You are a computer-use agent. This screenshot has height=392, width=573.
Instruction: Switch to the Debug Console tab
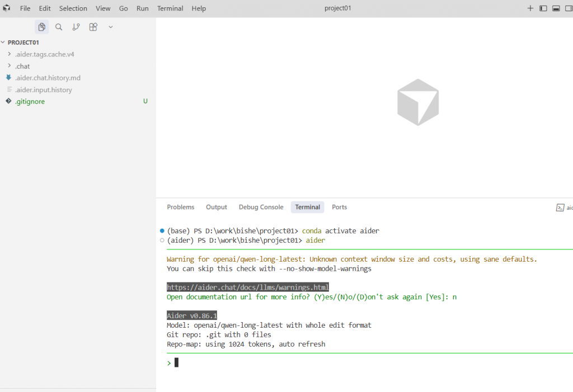(261, 207)
